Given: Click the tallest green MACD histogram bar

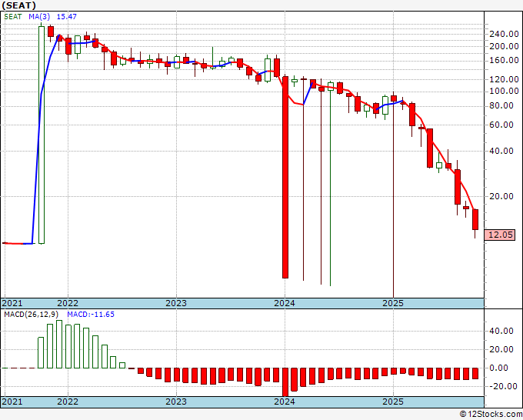Looking at the screenshot, I should tap(59, 345).
